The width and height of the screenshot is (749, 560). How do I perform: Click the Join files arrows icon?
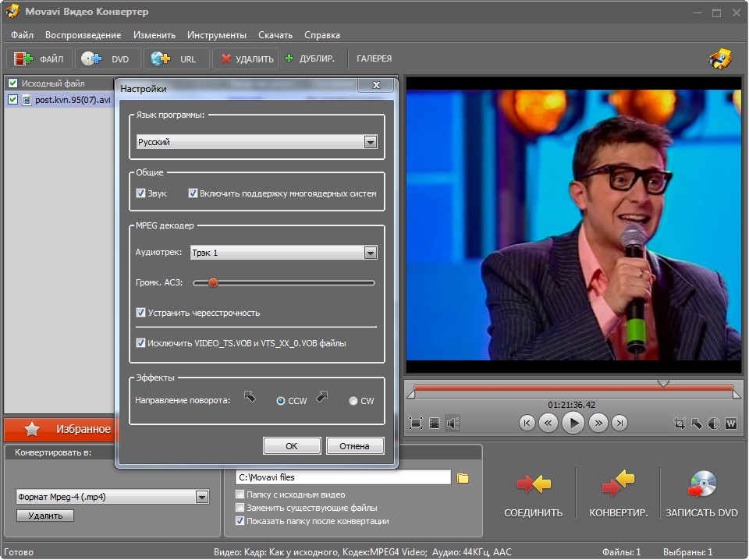(x=534, y=485)
